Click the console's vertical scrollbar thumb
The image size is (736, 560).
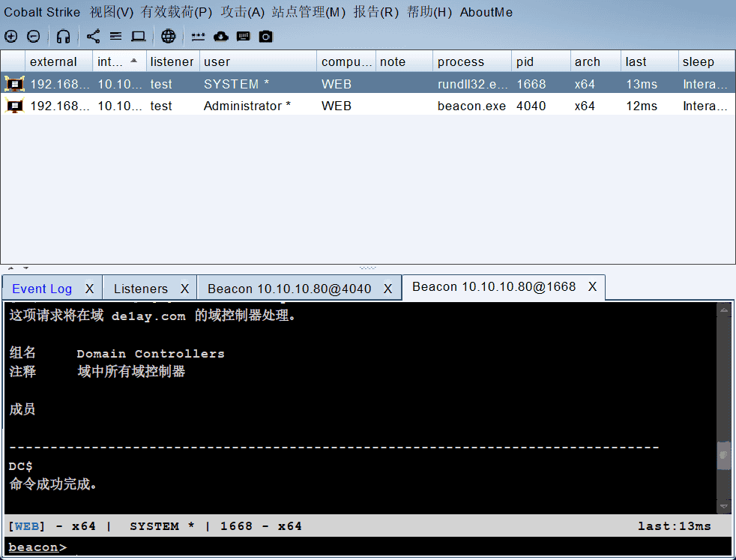(723, 455)
